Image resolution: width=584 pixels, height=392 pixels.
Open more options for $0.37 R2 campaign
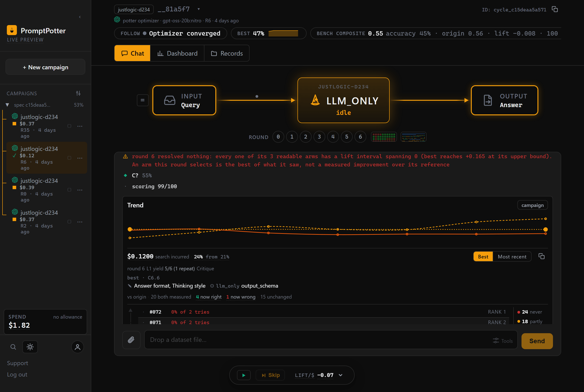tap(80, 222)
